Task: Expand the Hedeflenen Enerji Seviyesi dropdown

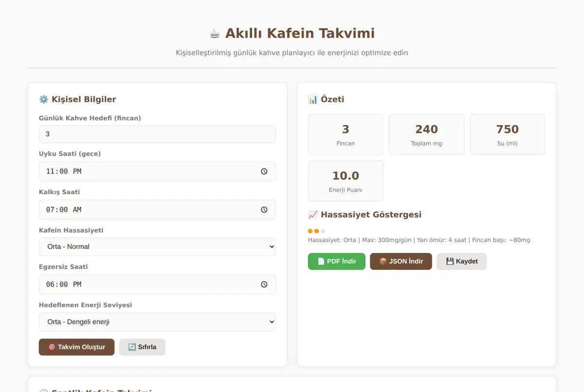Action: [x=157, y=322]
